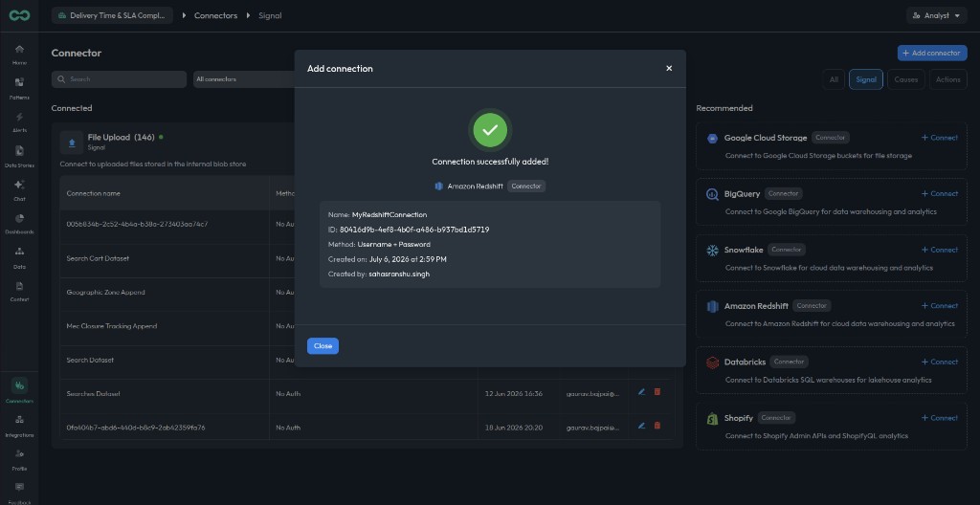Edit the 0fa404b7 connection row

point(641,426)
